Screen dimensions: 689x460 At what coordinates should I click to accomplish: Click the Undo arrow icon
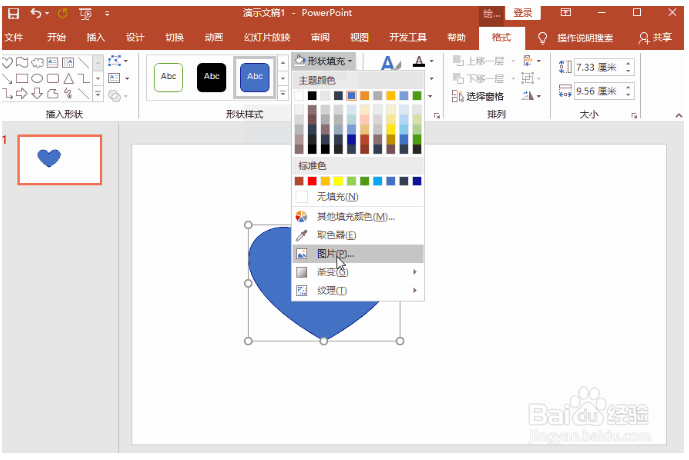36,13
